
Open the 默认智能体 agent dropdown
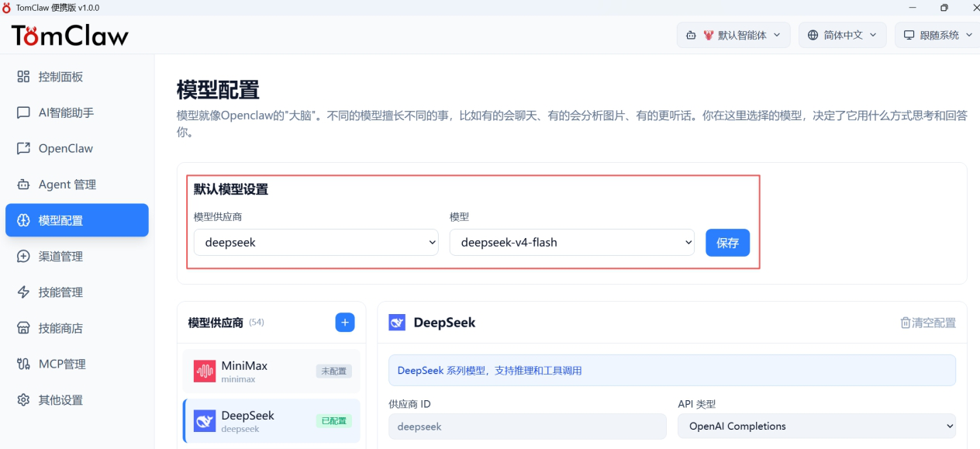point(733,35)
